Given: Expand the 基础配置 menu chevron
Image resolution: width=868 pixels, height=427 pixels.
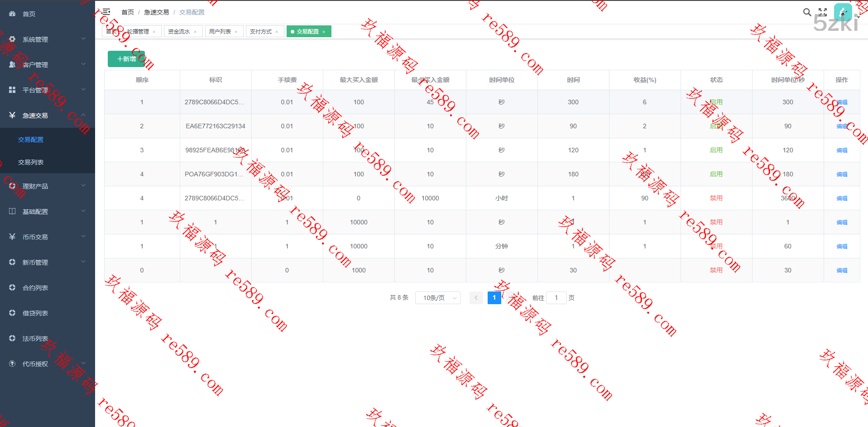Looking at the screenshot, I should pos(83,211).
